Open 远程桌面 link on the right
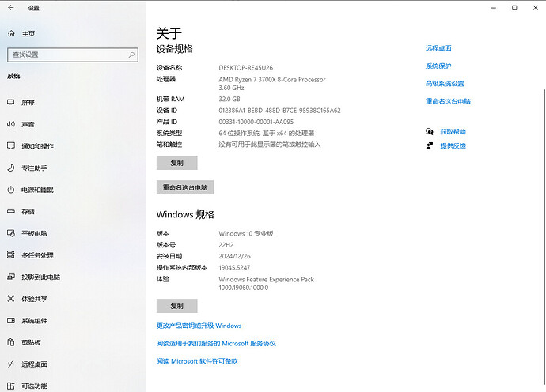The image size is (546, 392). click(438, 48)
